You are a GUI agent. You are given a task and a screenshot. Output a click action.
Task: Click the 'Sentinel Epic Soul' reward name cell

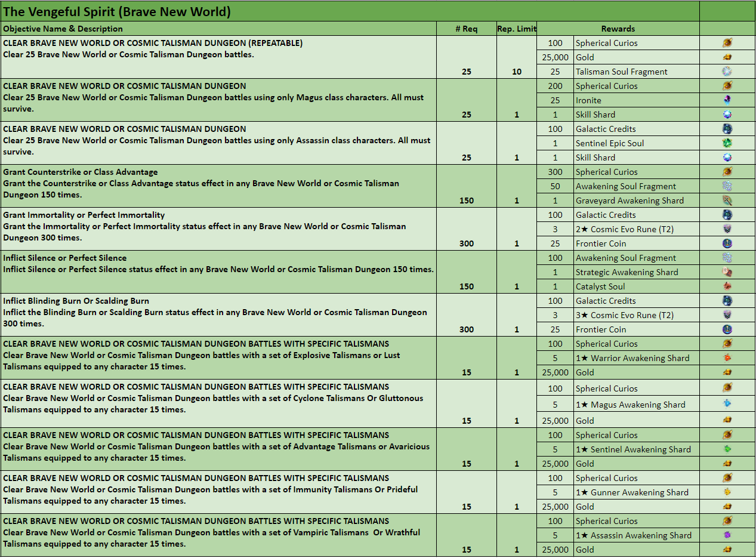click(x=637, y=143)
